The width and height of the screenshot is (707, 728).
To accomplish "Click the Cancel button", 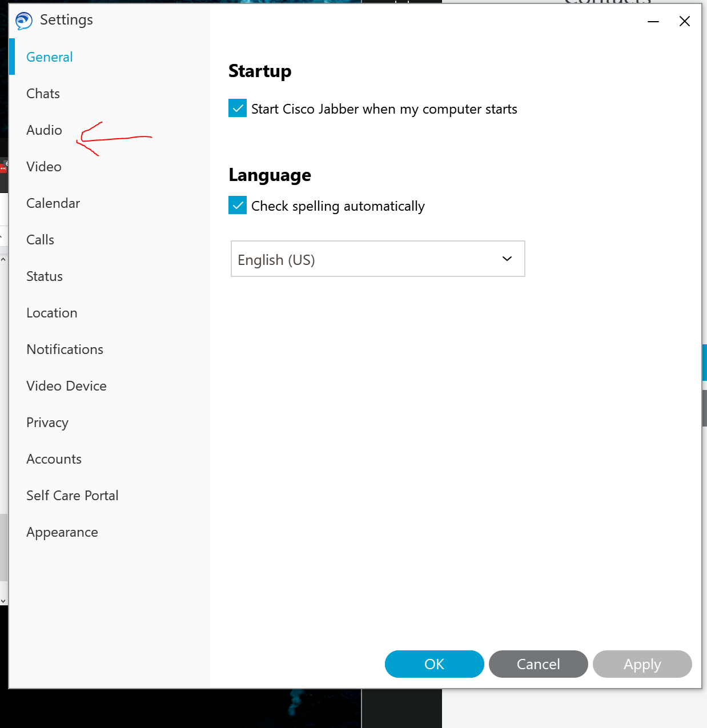I will pos(539,664).
